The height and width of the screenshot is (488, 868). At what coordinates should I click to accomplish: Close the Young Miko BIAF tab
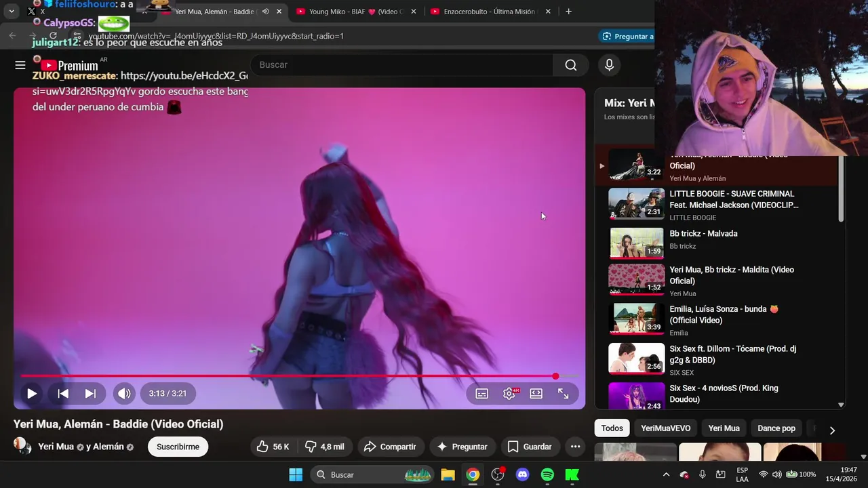[414, 12]
